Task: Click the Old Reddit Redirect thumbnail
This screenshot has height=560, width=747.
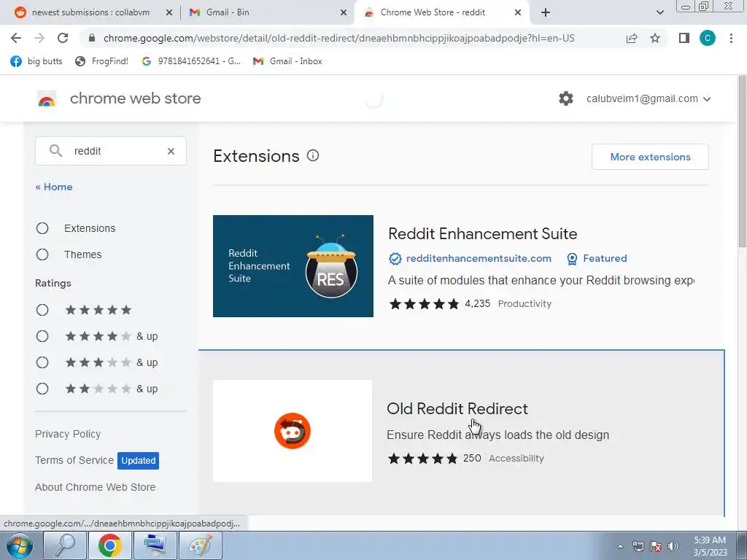Action: coord(293,431)
